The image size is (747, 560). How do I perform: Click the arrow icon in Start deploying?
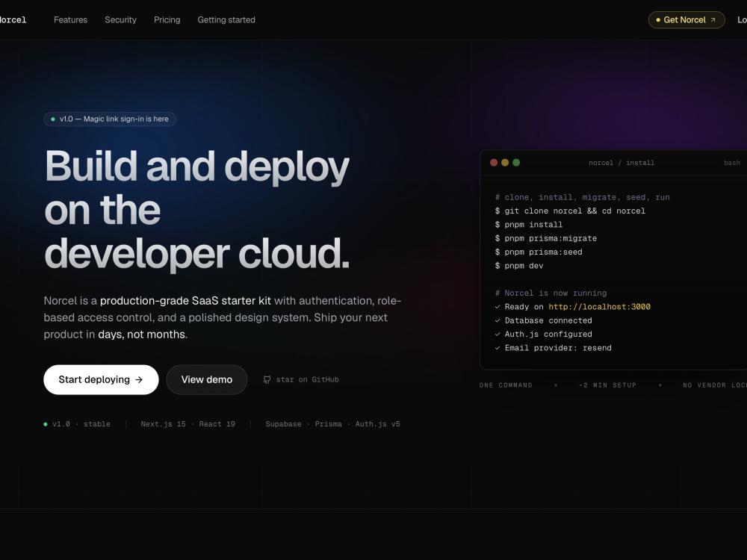click(139, 379)
